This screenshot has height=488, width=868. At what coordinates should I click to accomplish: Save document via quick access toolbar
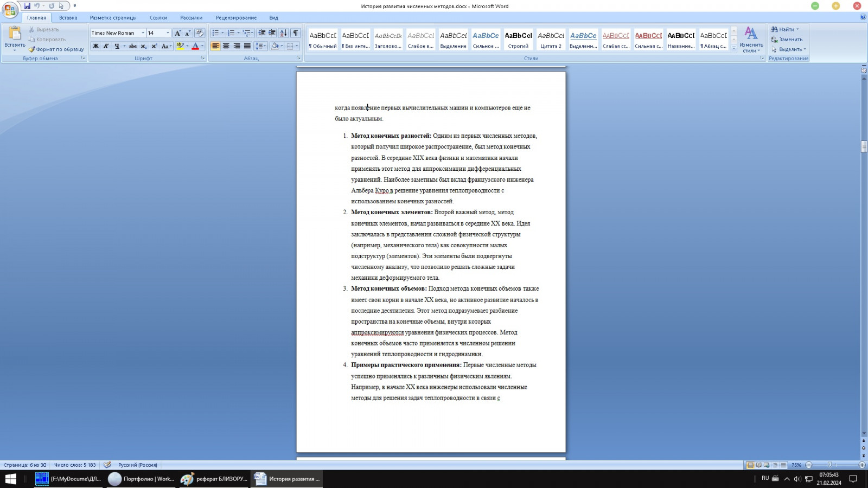(x=27, y=6)
